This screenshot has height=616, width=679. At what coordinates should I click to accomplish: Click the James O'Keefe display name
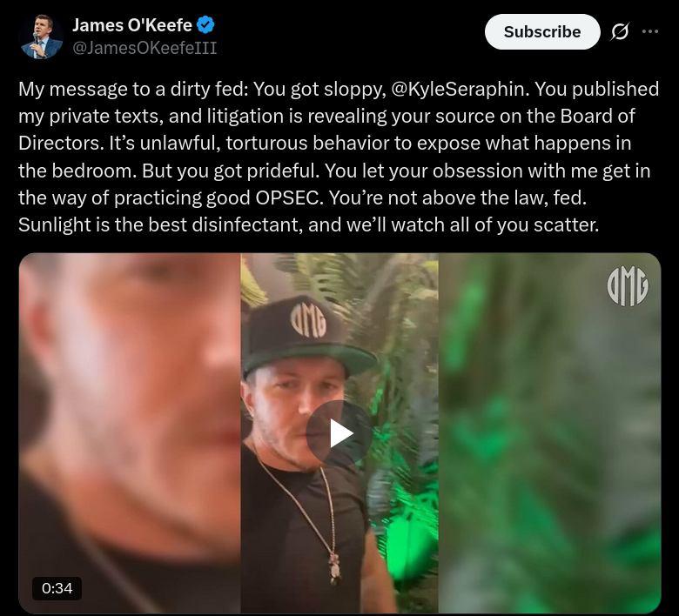pos(132,25)
